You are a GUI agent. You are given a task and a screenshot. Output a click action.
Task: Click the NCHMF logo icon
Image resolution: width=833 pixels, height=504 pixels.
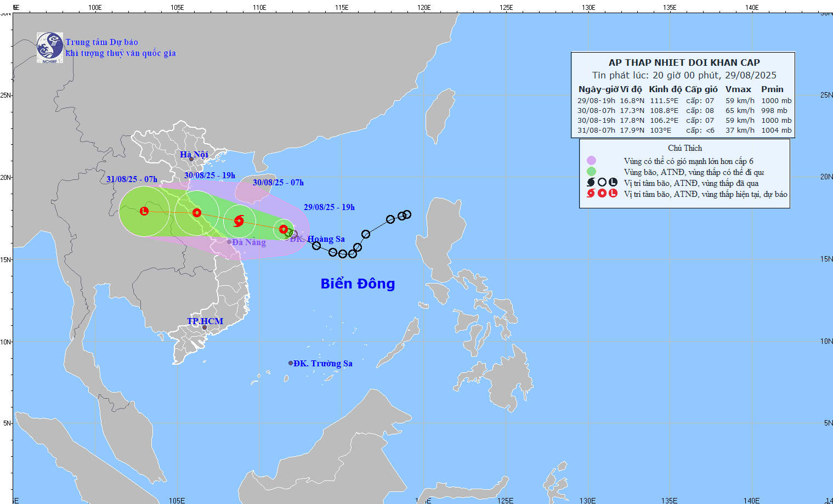[49, 46]
